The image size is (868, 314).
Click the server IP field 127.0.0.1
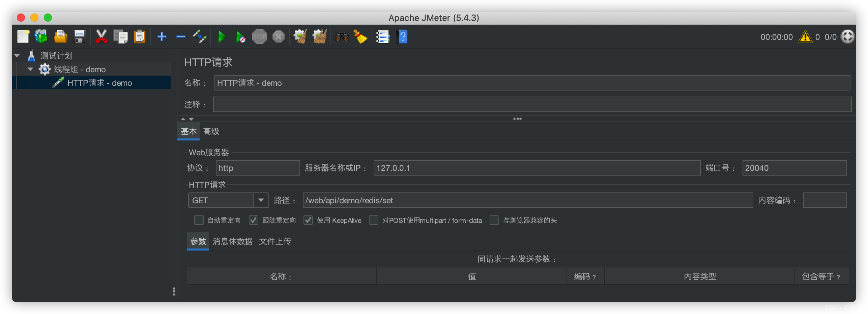pos(537,168)
